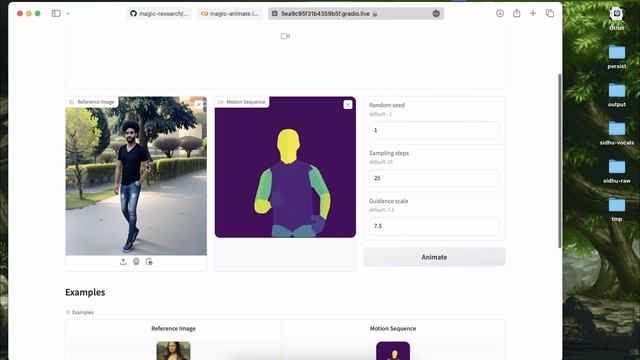Switch to the magic-research GitHub tab
640x360 pixels.
(x=159, y=13)
